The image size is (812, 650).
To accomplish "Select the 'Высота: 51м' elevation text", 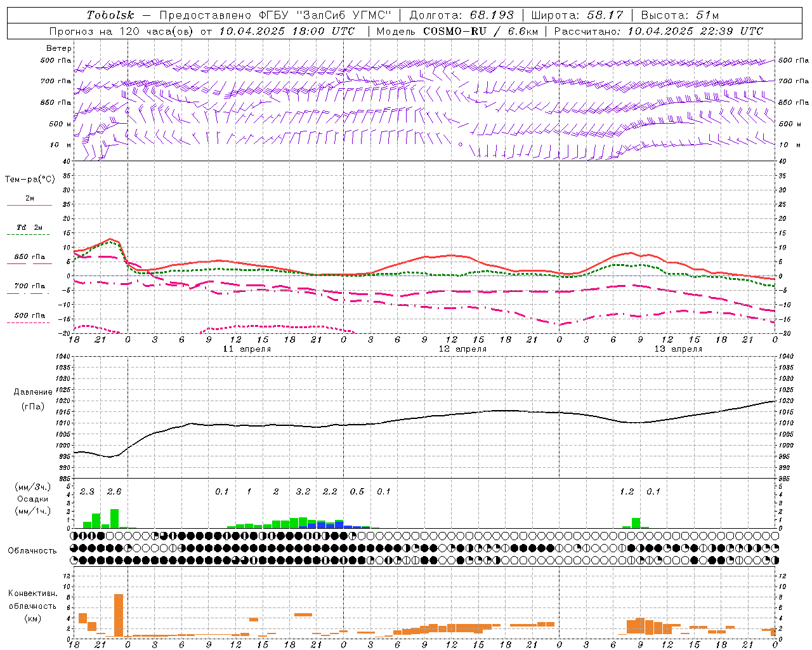I will click(x=680, y=15).
